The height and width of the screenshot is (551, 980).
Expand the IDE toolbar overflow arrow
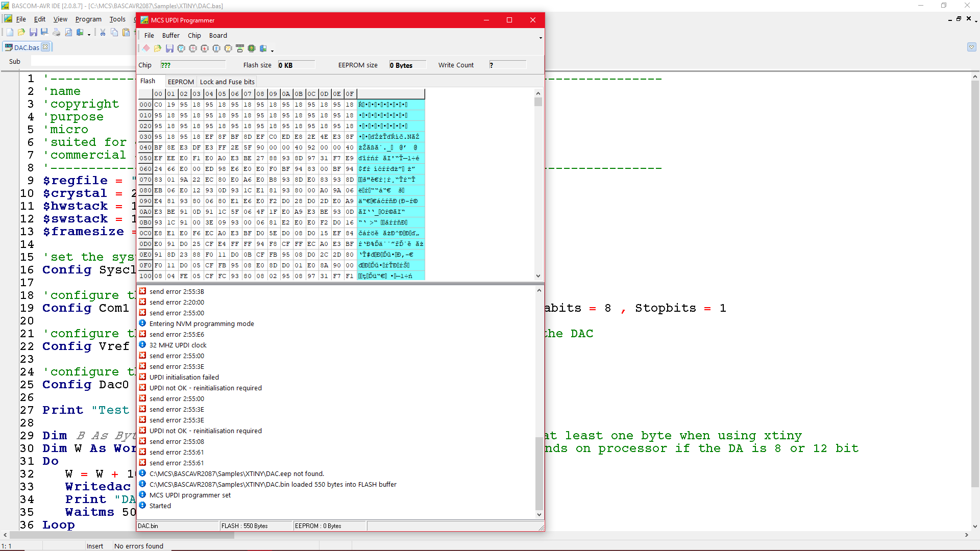coord(89,35)
